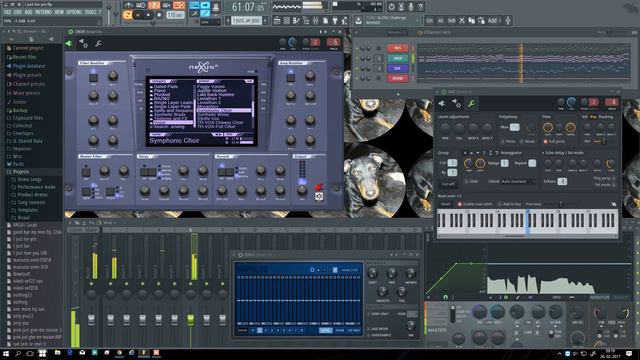Screen dimensions: 640x360
Task: Toggle Full porta option in Time section
Action: pyautogui.click(x=554, y=142)
